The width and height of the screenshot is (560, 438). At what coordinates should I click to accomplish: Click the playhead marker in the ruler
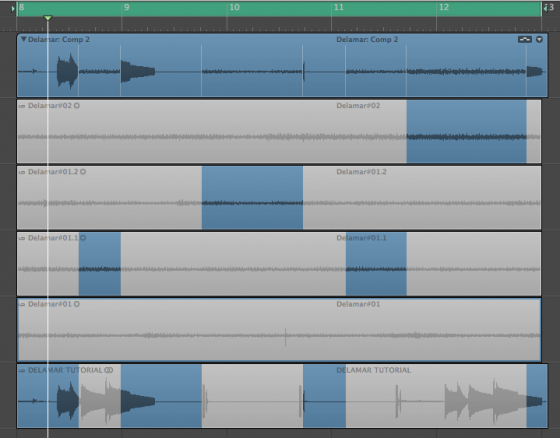click(48, 18)
